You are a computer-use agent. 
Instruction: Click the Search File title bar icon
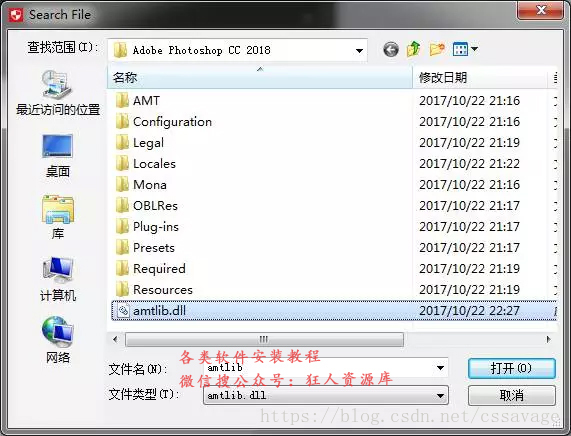pyautogui.click(x=16, y=15)
